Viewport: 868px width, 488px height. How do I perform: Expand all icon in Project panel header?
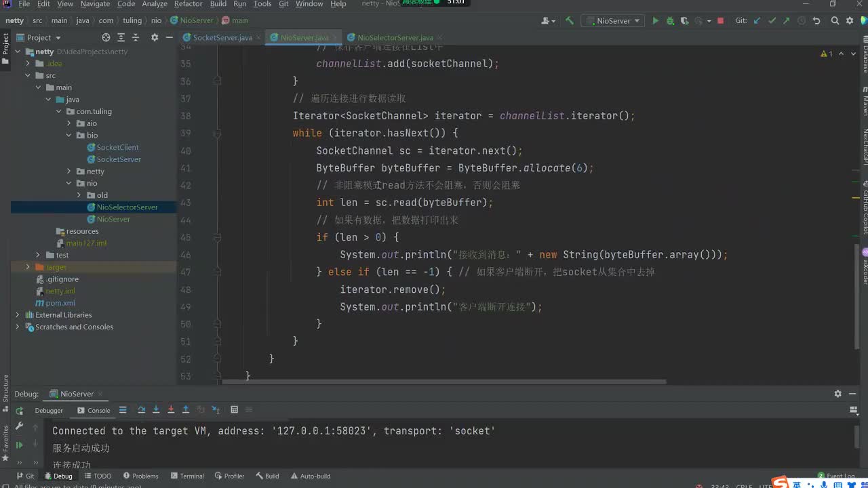121,37
